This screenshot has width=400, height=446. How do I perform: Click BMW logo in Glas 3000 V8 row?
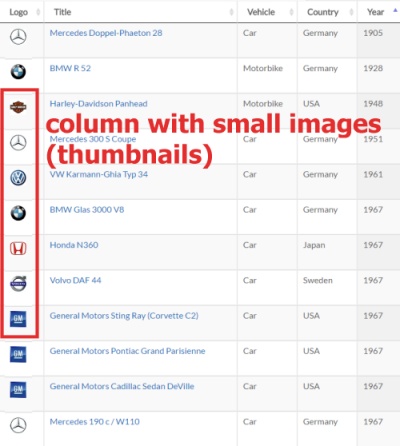pos(18,213)
